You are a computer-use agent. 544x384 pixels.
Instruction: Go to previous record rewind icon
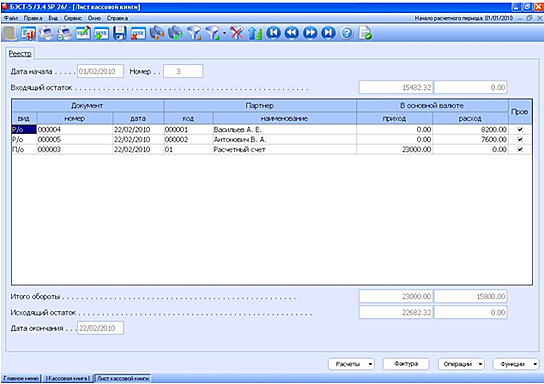[292, 33]
